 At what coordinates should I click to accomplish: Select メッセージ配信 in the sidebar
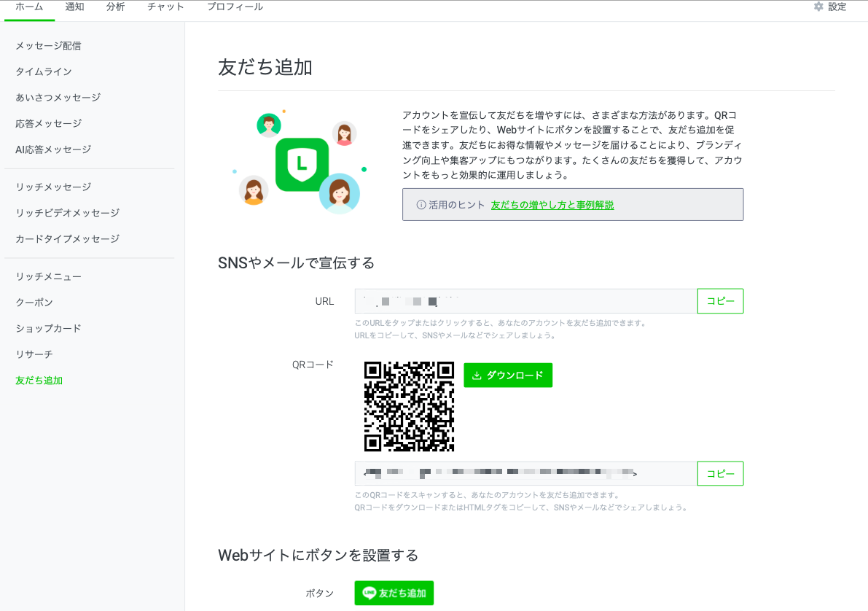48,46
